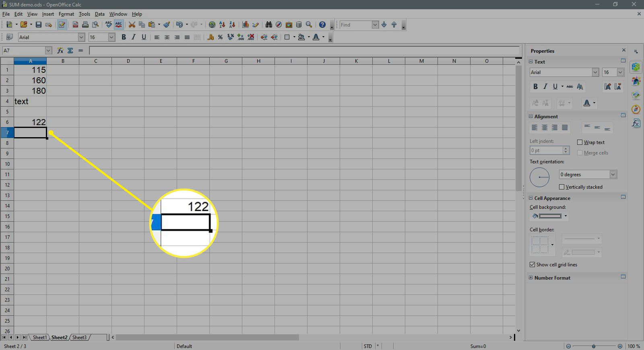Viewport: 644px width, 350px height.
Task: Click the Save document icon
Action: [39, 25]
